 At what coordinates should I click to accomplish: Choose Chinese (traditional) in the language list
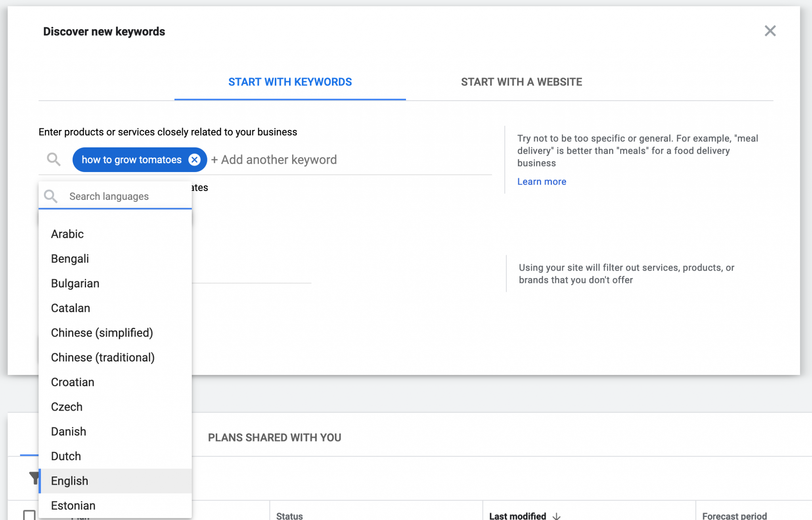(103, 357)
